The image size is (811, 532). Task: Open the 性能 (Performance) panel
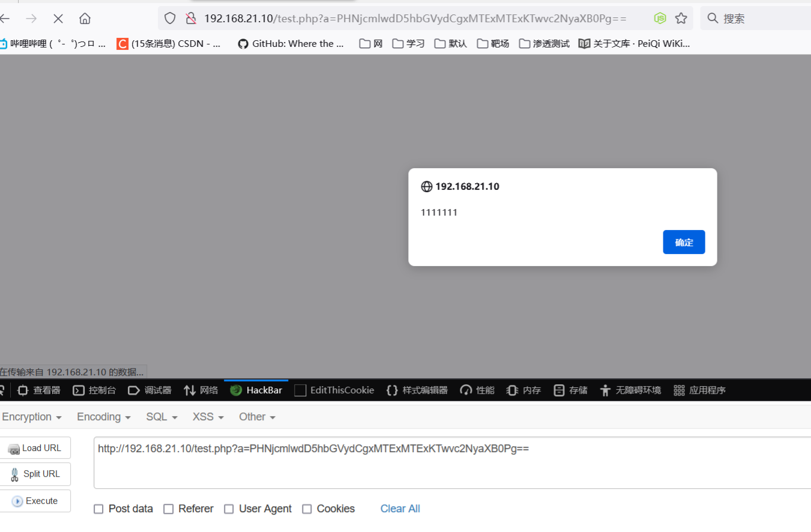477,390
